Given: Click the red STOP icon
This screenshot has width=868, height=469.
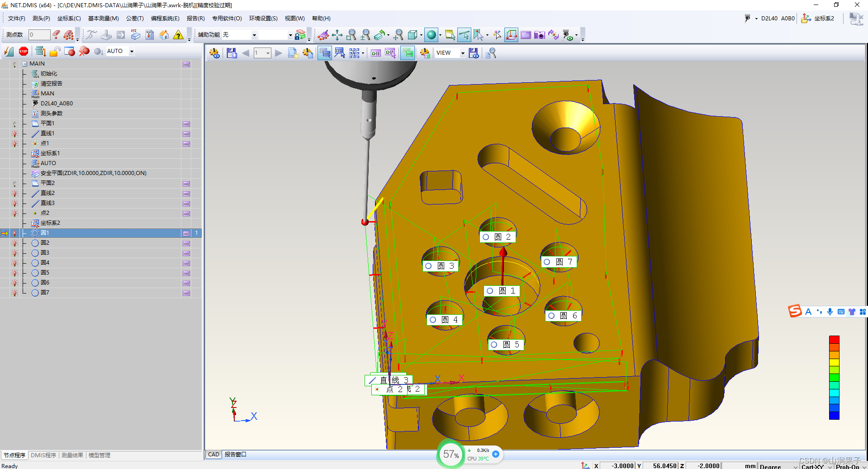Looking at the screenshot, I should point(24,52).
